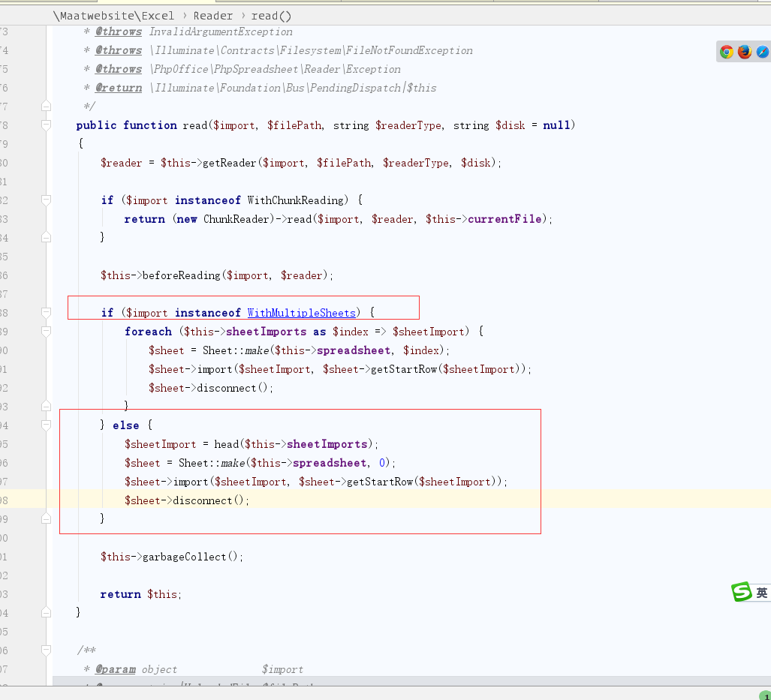This screenshot has width=771, height=700.
Task: Click $filePath parameter in function signature
Action: 294,125
